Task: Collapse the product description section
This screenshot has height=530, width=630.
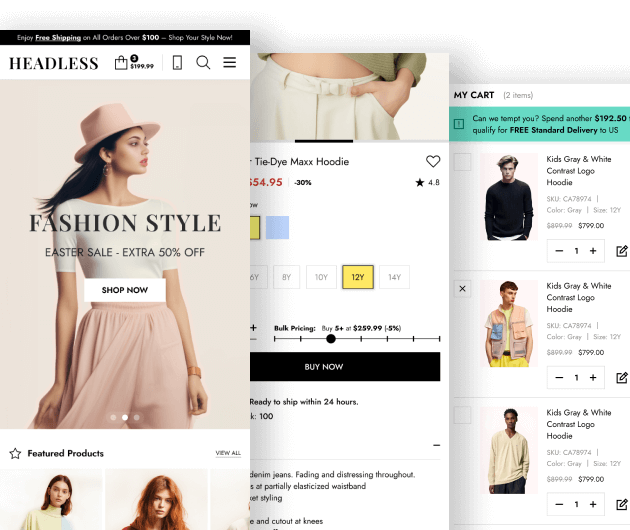Action: 436,445
